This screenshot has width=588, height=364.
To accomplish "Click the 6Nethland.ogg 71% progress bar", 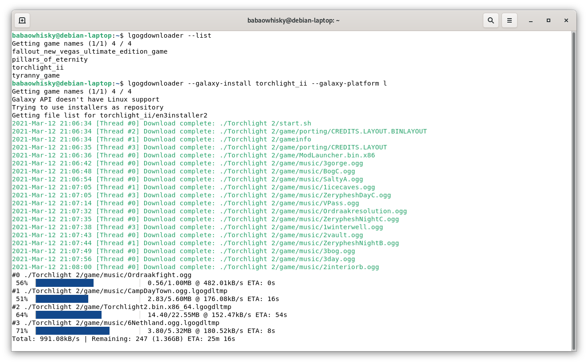I will (x=88, y=331).
